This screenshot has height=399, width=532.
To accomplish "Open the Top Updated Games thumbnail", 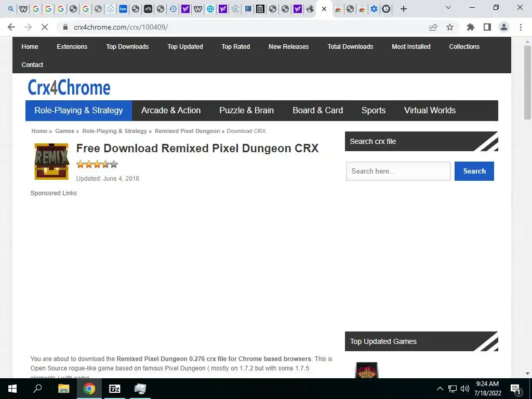I will click(x=367, y=370).
